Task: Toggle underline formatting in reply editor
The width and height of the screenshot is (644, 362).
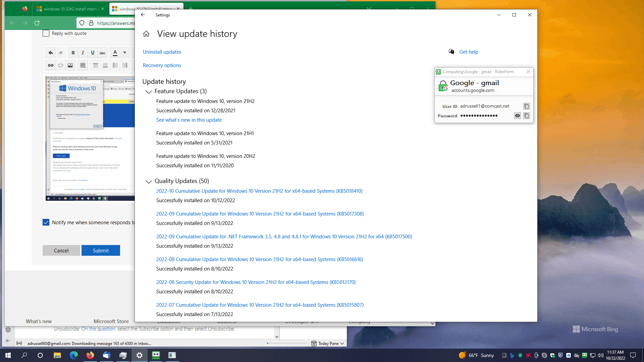Action: (93, 53)
